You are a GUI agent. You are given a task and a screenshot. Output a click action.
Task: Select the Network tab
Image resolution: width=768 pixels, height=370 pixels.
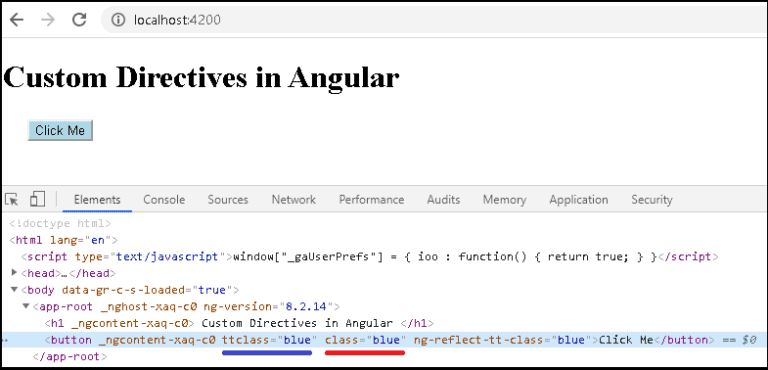[294, 200]
